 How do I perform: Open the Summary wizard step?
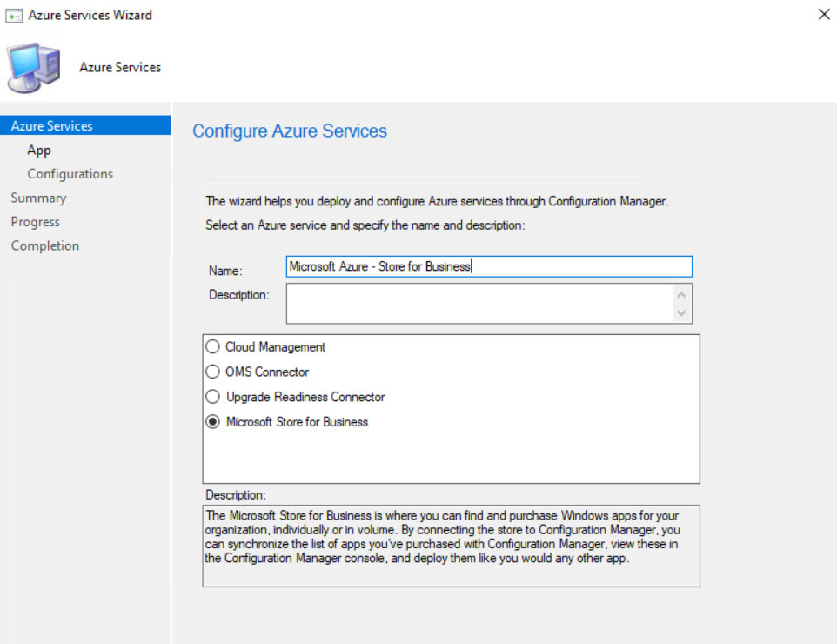(x=38, y=198)
